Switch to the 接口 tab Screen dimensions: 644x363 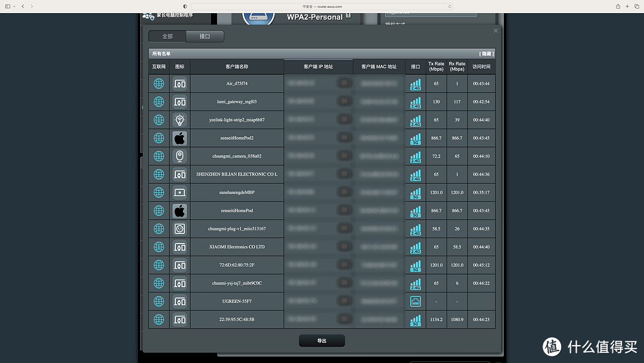[x=205, y=36]
